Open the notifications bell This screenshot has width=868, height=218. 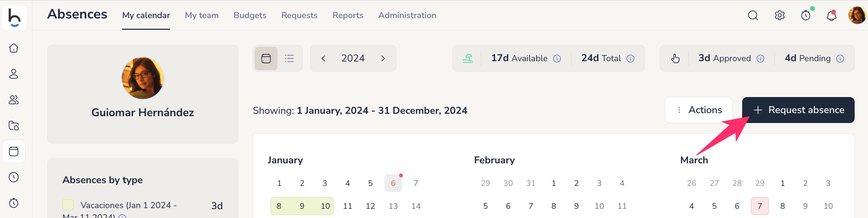point(831,15)
